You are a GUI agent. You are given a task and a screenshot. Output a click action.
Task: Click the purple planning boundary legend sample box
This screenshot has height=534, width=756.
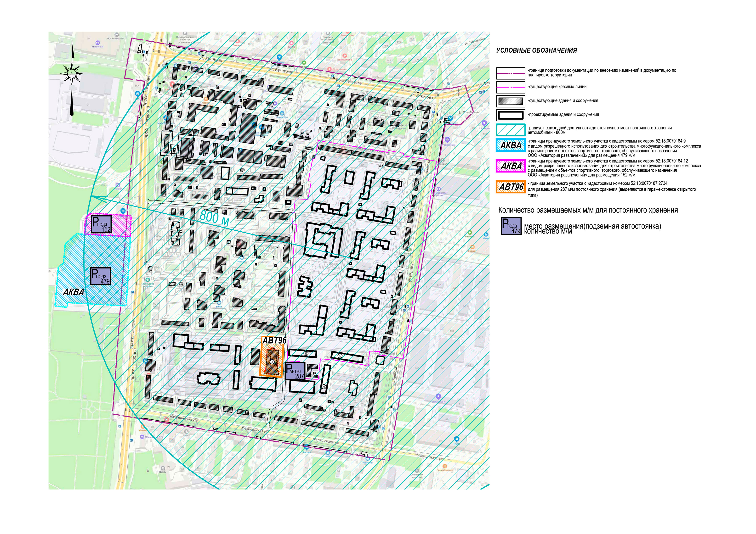[x=510, y=73]
